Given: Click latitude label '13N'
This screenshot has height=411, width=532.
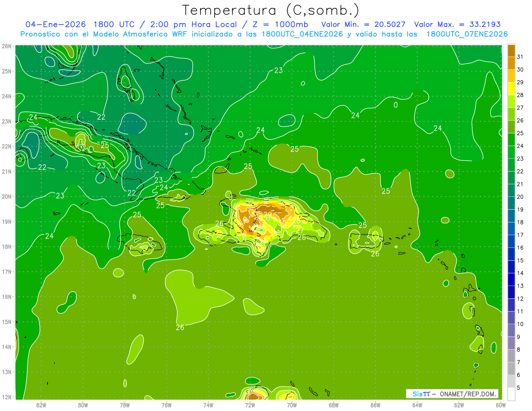Looking at the screenshot, I should point(6,372).
